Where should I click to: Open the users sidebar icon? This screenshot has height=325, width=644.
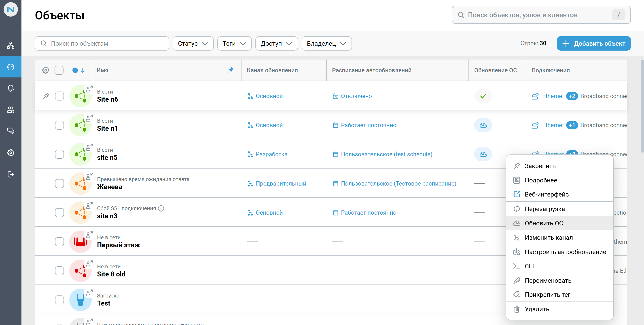point(11,110)
